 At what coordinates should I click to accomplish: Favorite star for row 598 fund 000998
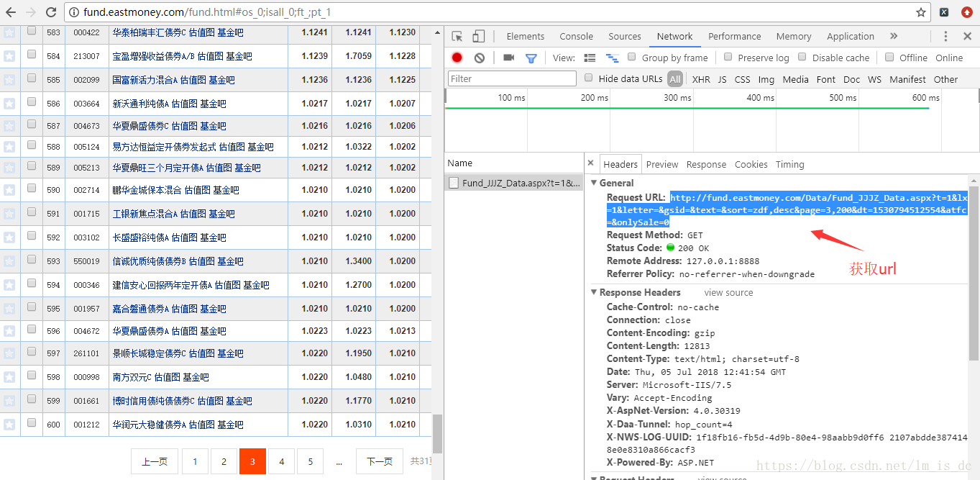tap(9, 376)
